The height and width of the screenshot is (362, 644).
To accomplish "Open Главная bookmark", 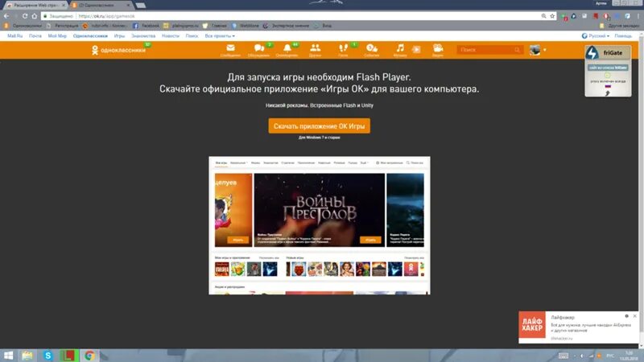I will pyautogui.click(x=215, y=26).
